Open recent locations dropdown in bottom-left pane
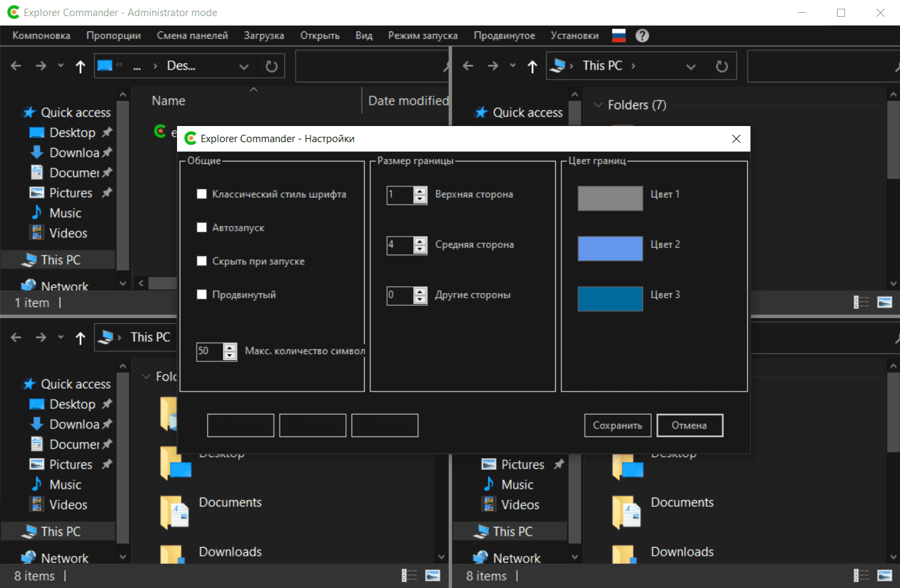The image size is (900, 588). click(61, 337)
